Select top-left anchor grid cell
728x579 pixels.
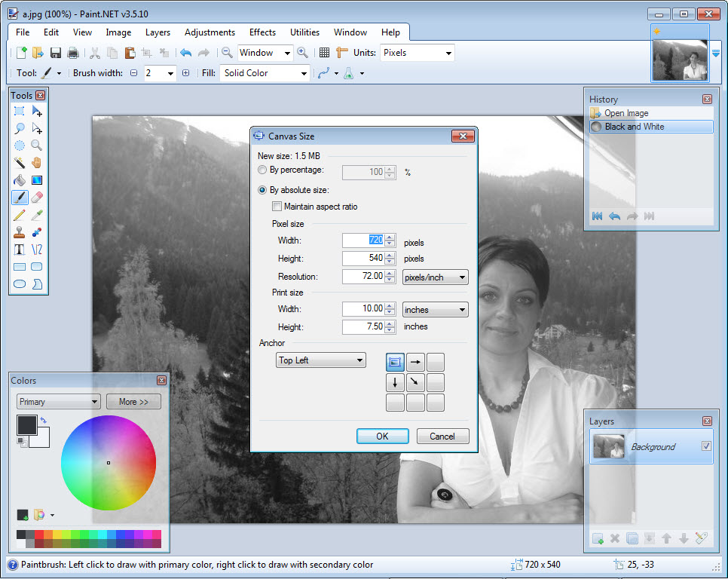click(x=395, y=362)
